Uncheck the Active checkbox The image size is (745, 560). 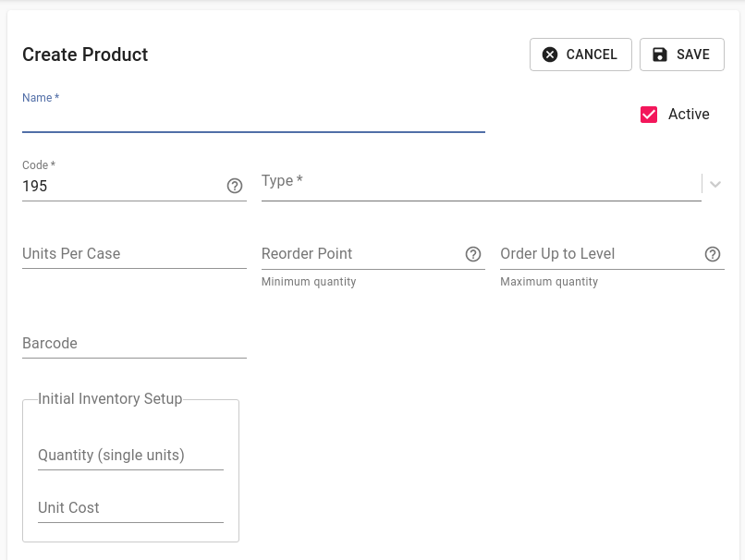[649, 115]
